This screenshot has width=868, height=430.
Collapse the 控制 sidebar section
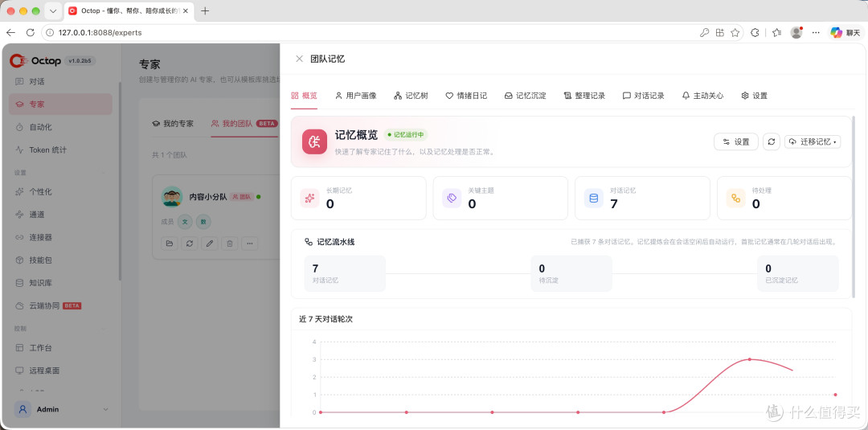105,328
